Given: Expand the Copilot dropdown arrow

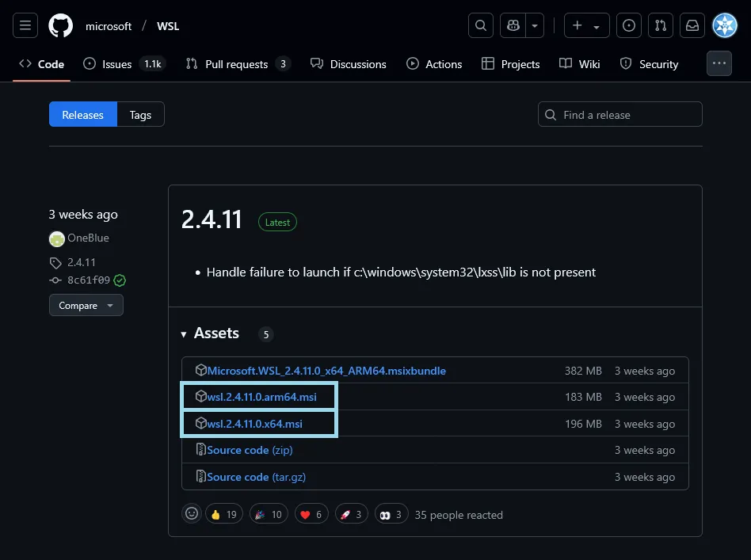Looking at the screenshot, I should (x=535, y=25).
